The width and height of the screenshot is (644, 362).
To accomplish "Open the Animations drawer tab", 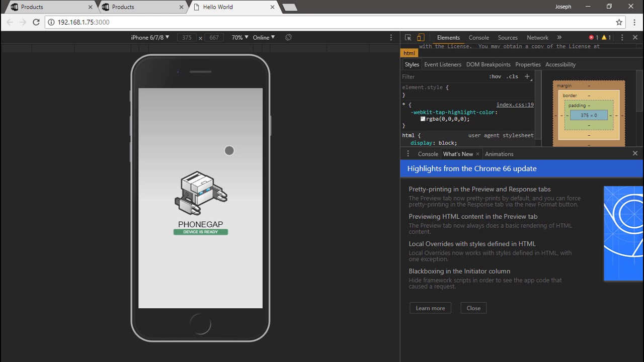I will coord(499,154).
